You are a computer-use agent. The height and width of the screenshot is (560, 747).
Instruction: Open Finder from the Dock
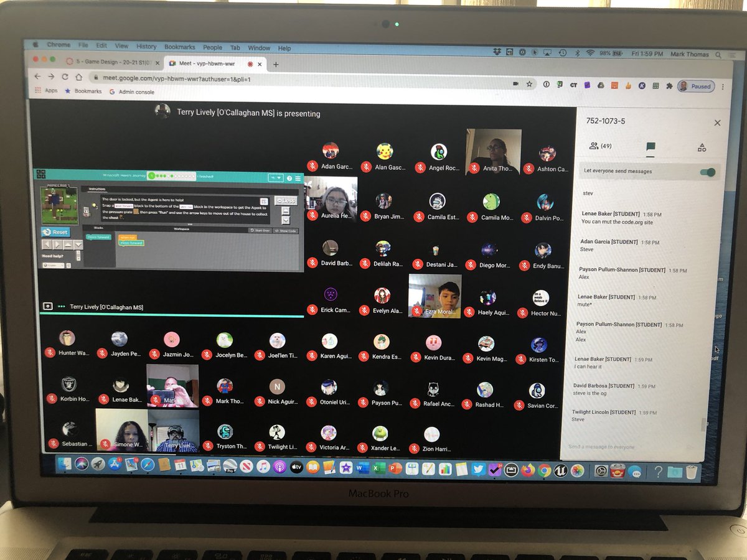pos(65,464)
